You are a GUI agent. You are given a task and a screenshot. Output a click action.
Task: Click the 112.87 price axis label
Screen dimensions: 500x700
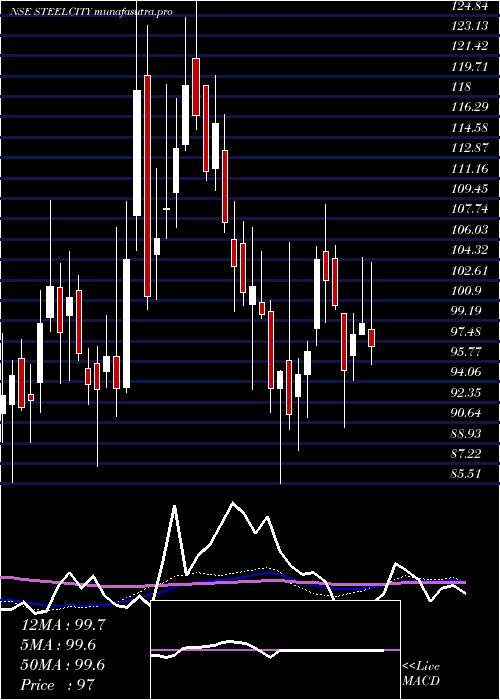click(x=470, y=148)
